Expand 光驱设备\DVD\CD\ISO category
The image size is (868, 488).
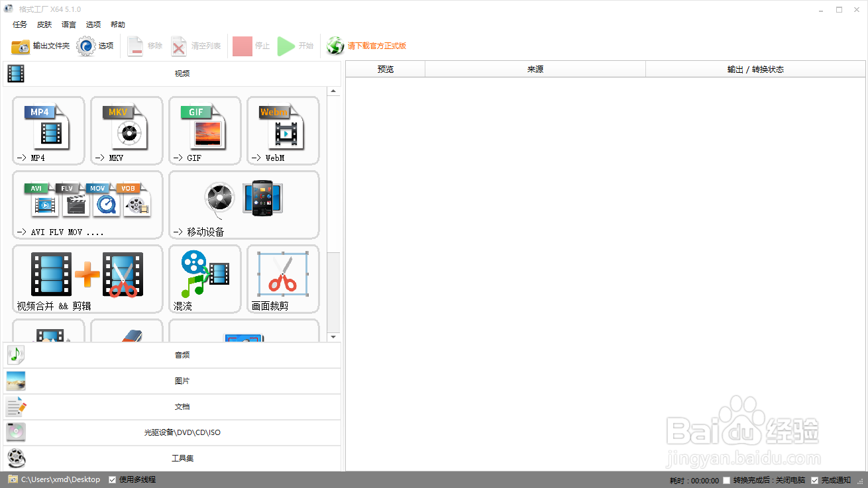click(x=172, y=432)
